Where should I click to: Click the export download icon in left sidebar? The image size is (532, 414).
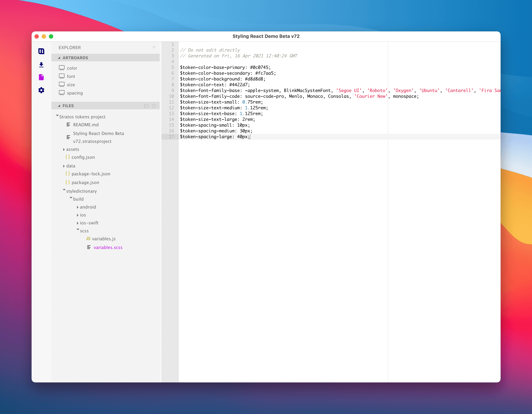pos(41,65)
